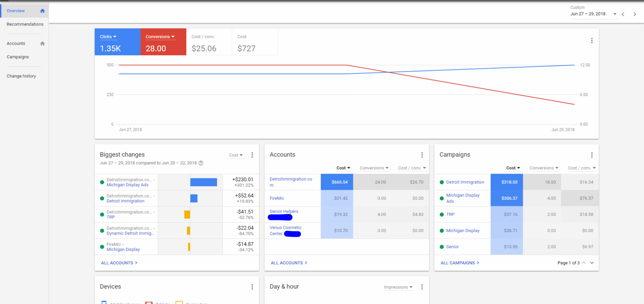Click the $306.37 campaign cost cell
Viewport: 644px width, 304px height.
[x=507, y=198]
